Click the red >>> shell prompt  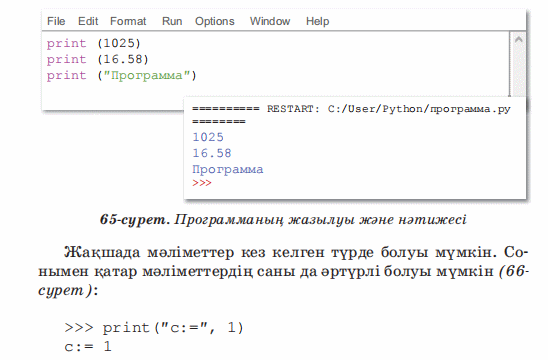point(202,183)
